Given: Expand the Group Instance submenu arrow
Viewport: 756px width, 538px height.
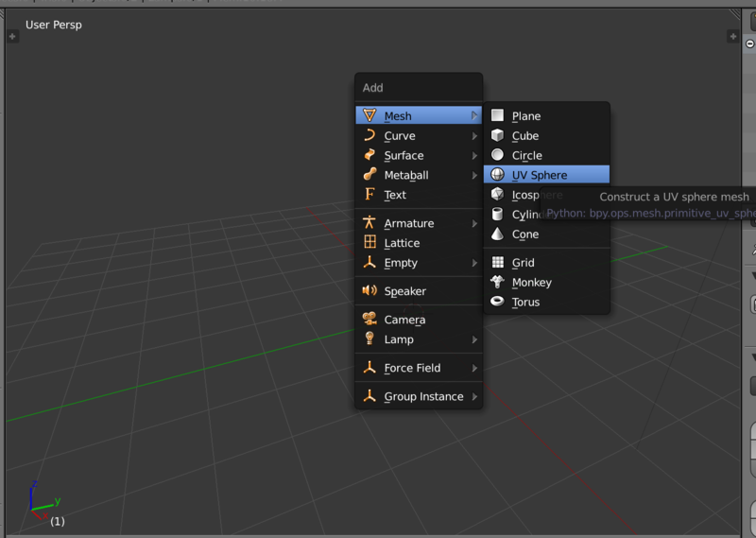Looking at the screenshot, I should point(474,396).
